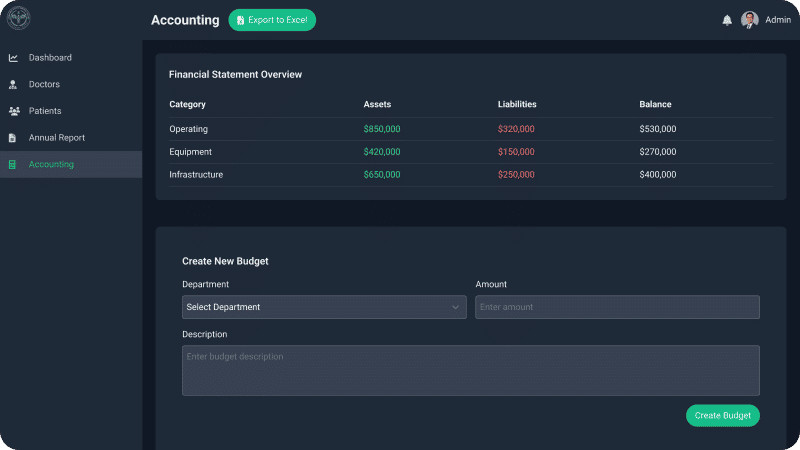Click the Admin profile avatar
This screenshot has height=450, width=800.
(x=749, y=20)
